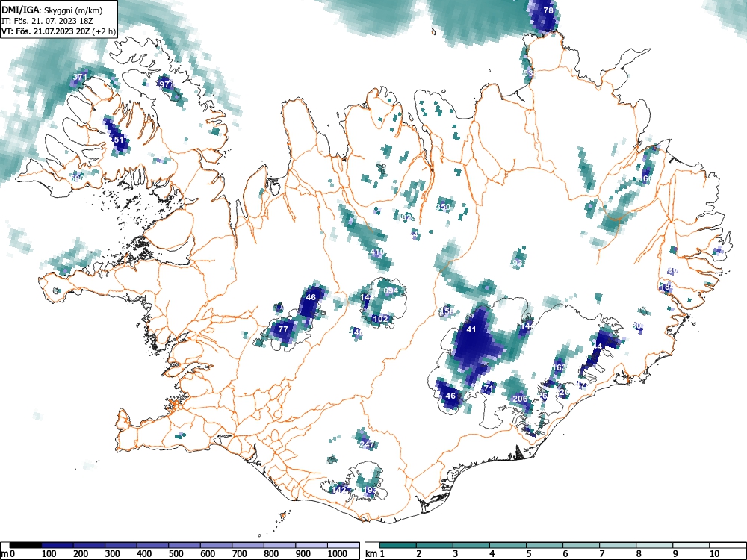Click the dark navy swatch between 100 and 200
The image size is (747, 560).
pos(58,545)
